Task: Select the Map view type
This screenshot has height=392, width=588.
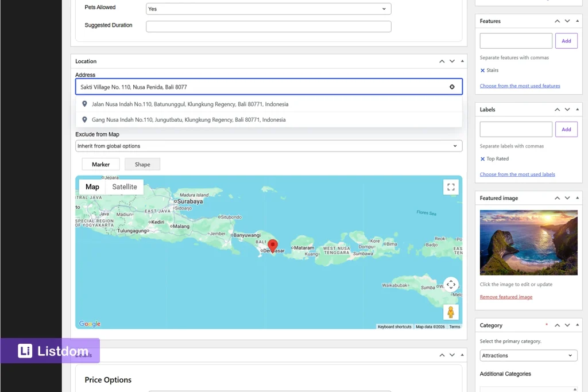Action: click(92, 187)
